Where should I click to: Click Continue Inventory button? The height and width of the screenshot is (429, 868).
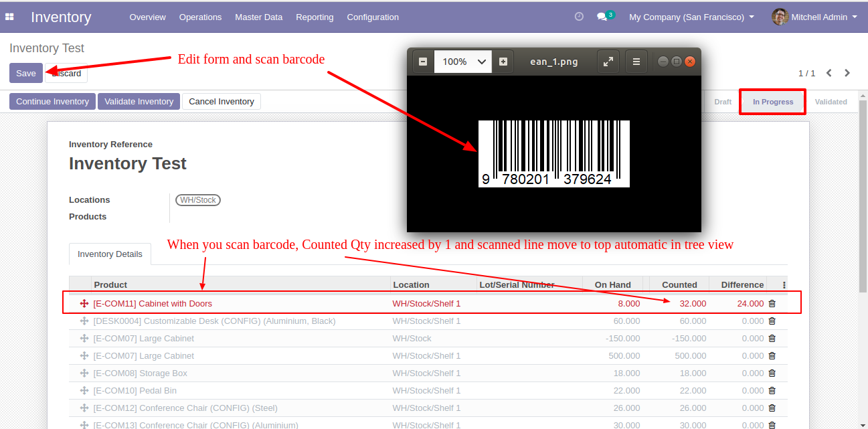(53, 102)
